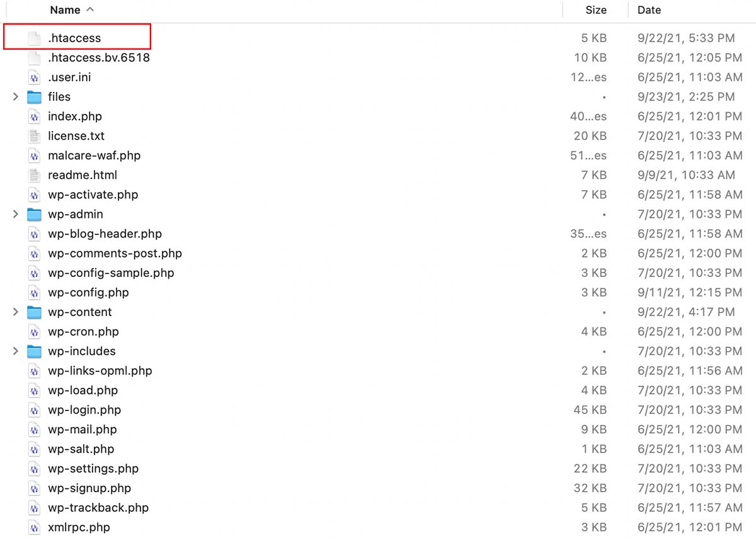Image resolution: width=756 pixels, height=542 pixels.
Task: Click the wp-admin folder icon
Action: coord(34,213)
